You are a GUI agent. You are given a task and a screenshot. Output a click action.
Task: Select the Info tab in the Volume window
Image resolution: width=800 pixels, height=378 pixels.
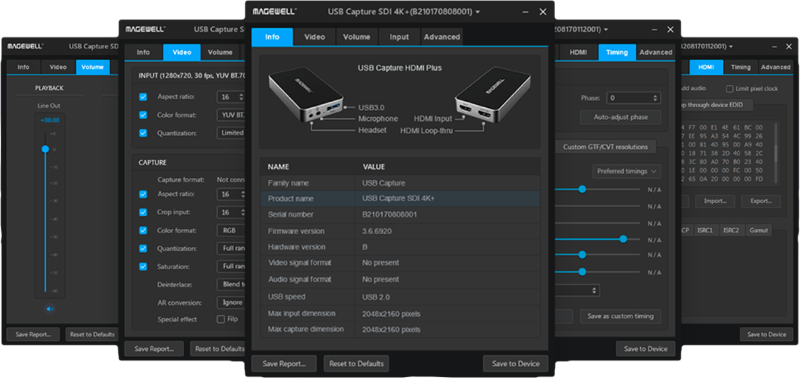point(23,67)
